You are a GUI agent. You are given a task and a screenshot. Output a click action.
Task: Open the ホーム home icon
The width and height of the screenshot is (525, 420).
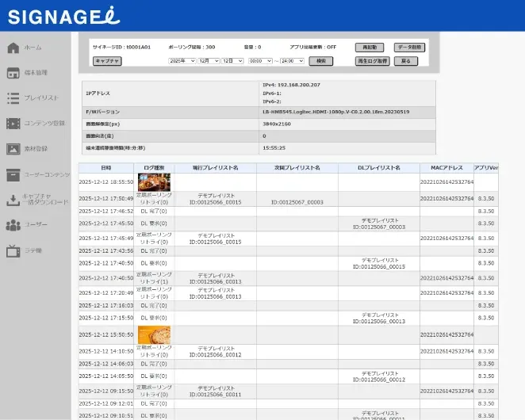(x=13, y=48)
